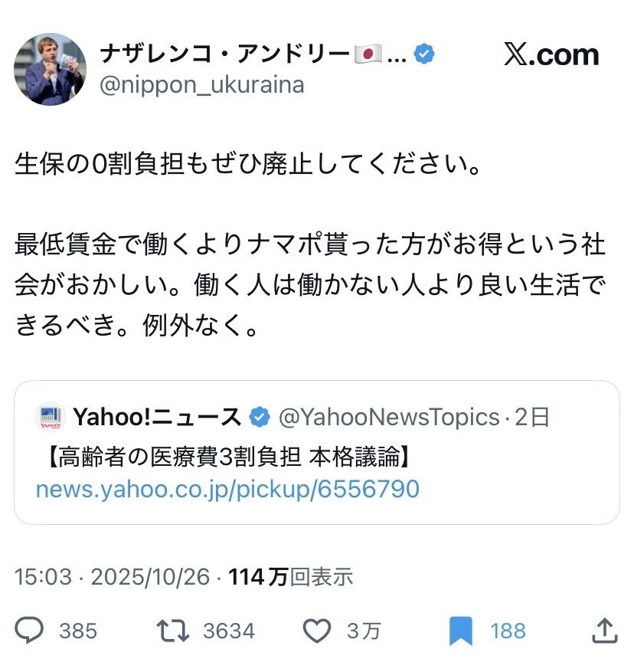Click the Yahoo! news avatar in quoted post

tap(50, 418)
